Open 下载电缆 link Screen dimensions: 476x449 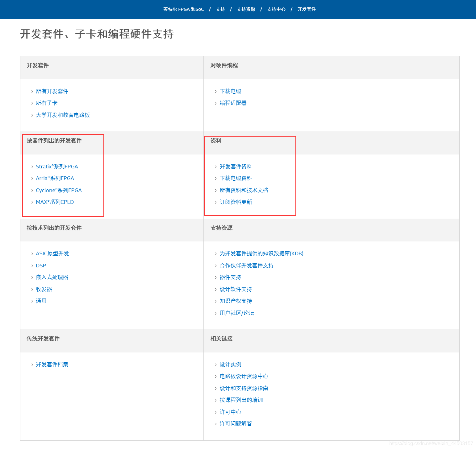pyautogui.click(x=231, y=91)
